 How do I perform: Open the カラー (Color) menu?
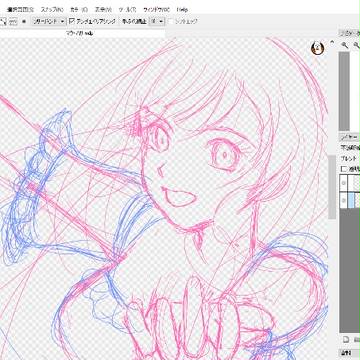[x=79, y=9]
